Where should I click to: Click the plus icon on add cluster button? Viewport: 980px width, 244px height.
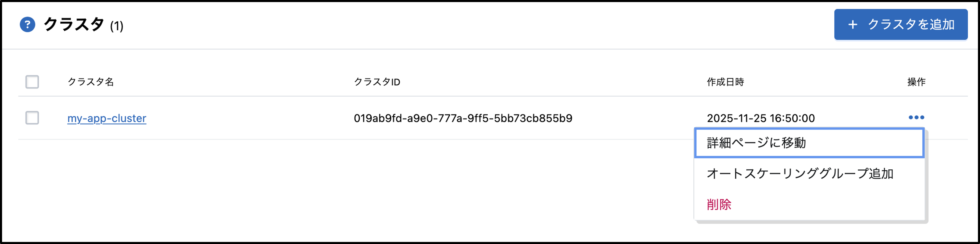(853, 25)
